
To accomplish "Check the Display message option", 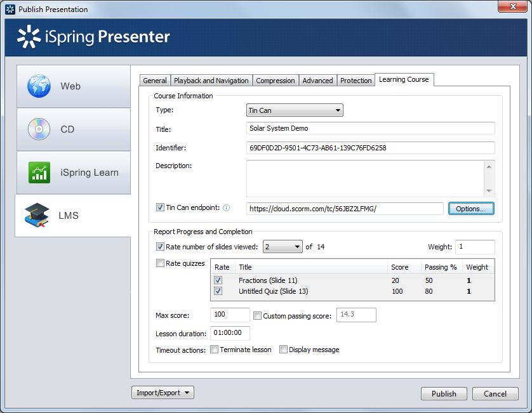I will point(283,350).
